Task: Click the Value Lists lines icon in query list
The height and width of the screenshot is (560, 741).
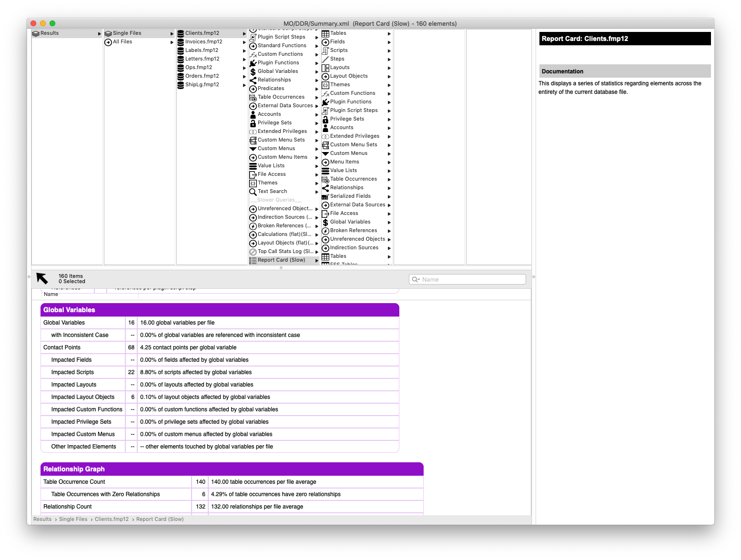Action: tap(253, 166)
